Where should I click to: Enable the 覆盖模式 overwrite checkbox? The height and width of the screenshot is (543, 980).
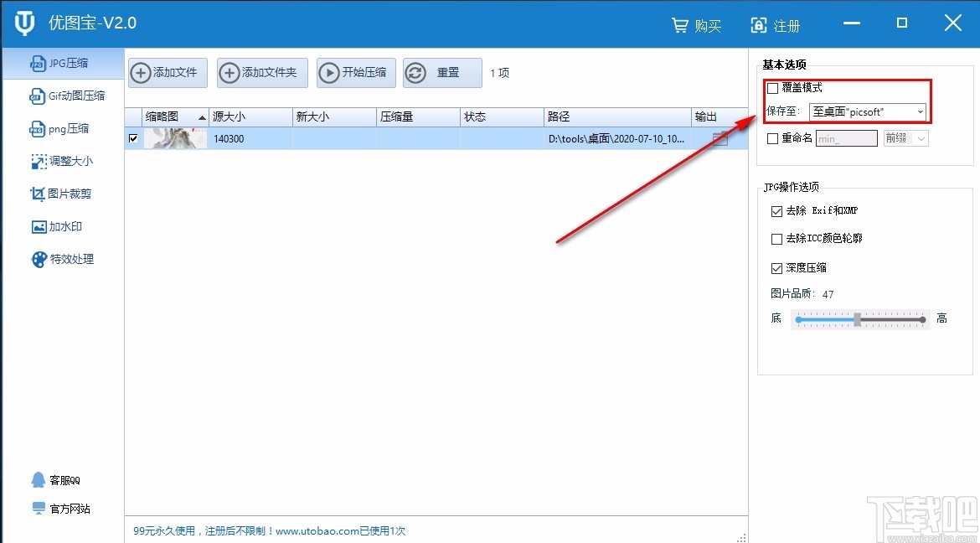click(x=771, y=88)
